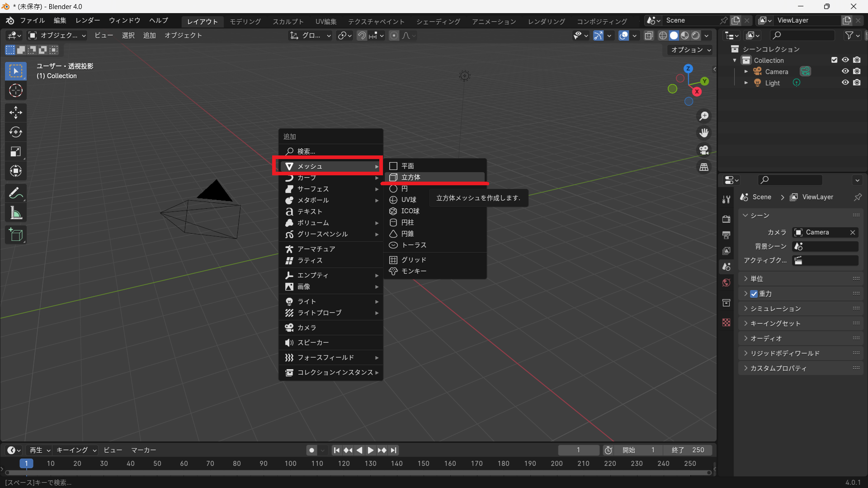868x488 pixels.
Task: Click the end frame 250 field
Action: pyautogui.click(x=688, y=450)
